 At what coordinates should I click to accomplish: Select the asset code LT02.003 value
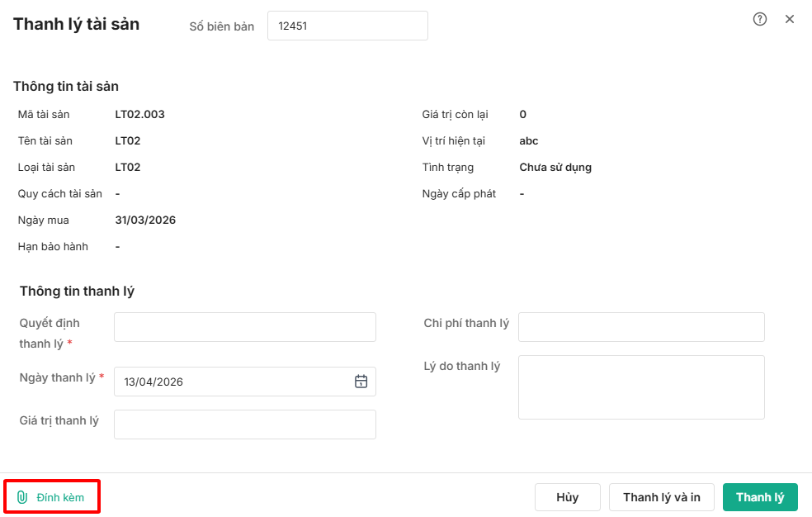point(140,115)
